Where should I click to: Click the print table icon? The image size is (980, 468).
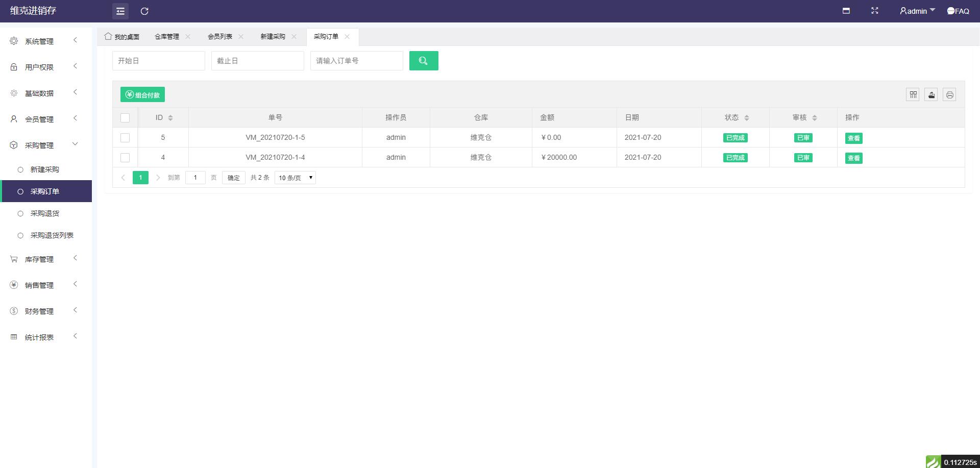(x=949, y=94)
